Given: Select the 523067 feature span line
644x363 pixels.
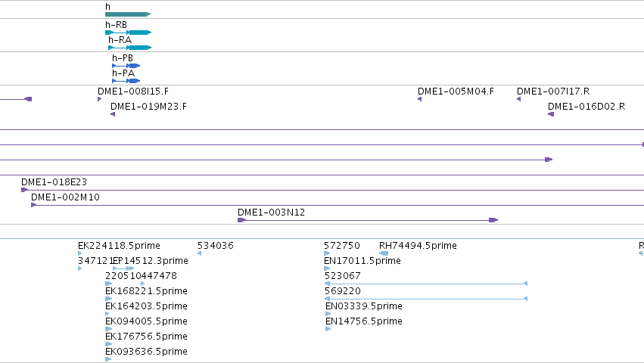Looking at the screenshot, I should (426, 284).
